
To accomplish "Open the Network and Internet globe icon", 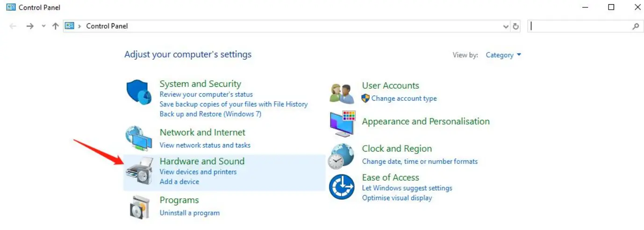I will tap(139, 138).
